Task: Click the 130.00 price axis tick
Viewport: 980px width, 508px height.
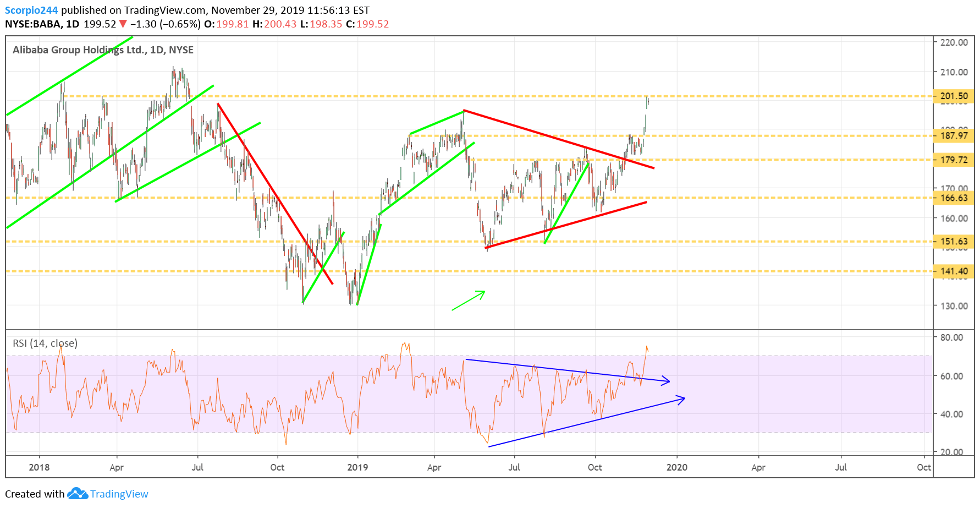Action: pos(954,305)
